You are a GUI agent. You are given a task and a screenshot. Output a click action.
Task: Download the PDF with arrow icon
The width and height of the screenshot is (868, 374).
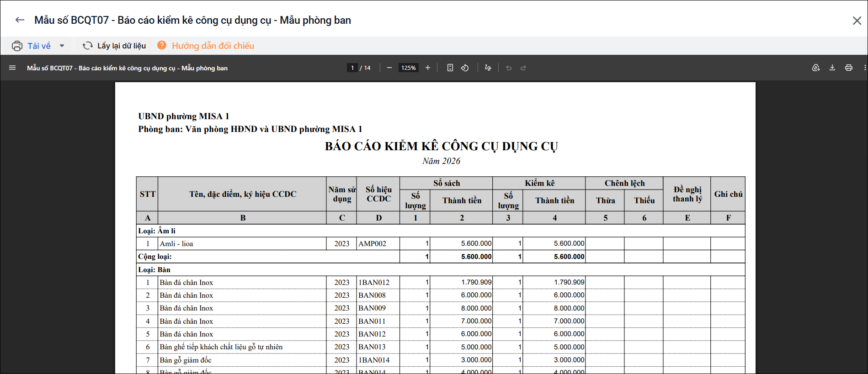(x=832, y=68)
